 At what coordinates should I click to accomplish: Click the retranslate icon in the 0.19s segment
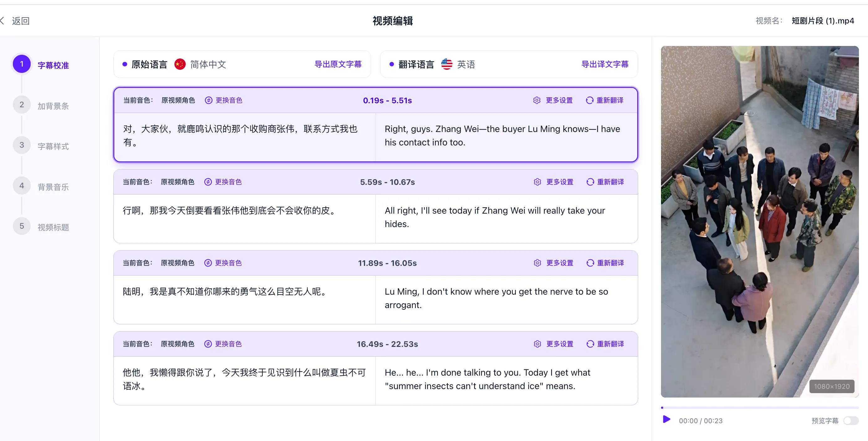coord(589,100)
